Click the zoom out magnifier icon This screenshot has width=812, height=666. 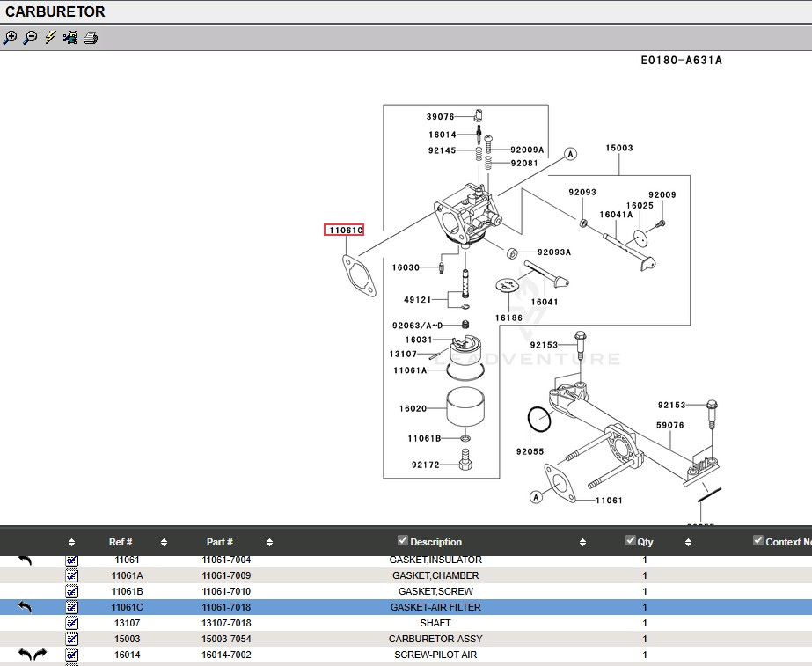coord(30,38)
